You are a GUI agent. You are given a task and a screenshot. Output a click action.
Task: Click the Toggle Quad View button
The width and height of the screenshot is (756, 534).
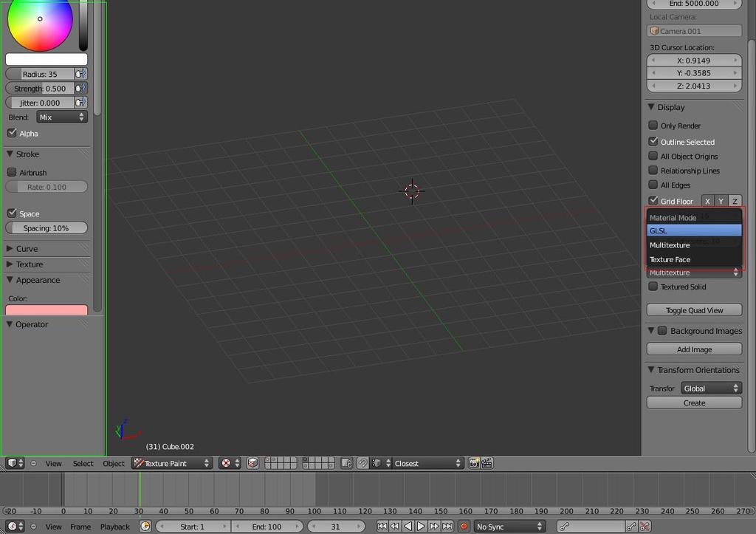click(694, 310)
